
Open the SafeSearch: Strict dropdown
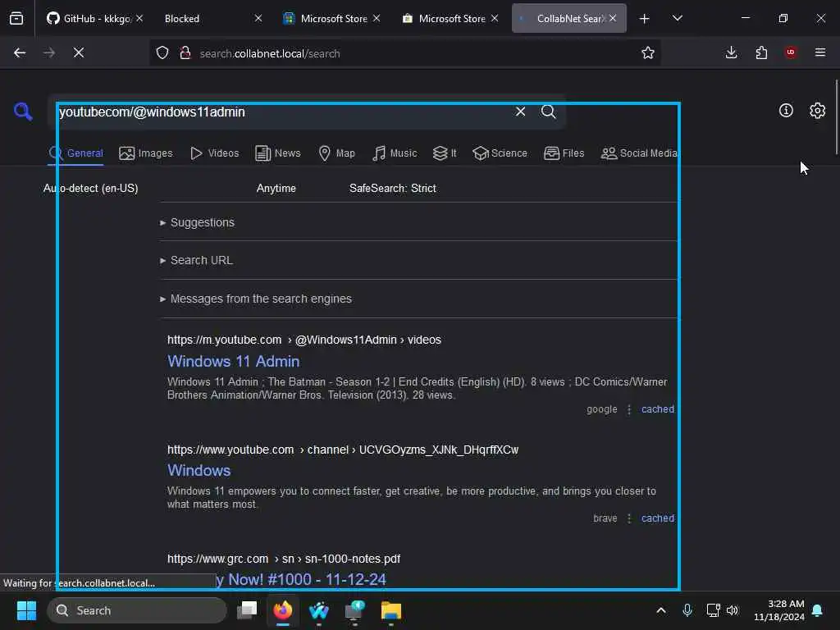(x=393, y=188)
